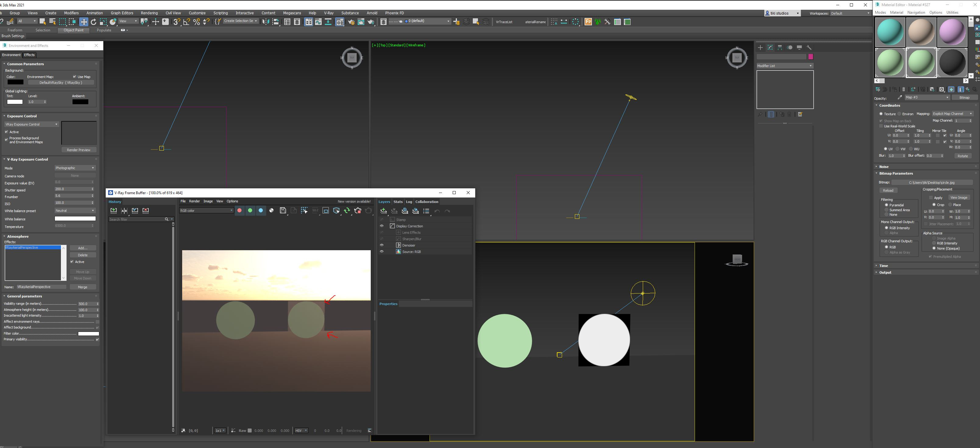
Task: Open the Utilities wrench tab
Action: (809, 48)
